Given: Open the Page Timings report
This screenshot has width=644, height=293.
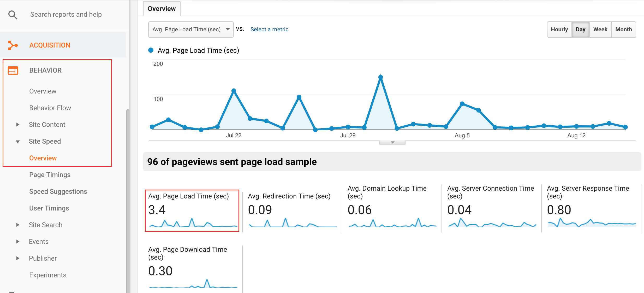Looking at the screenshot, I should click(50, 174).
